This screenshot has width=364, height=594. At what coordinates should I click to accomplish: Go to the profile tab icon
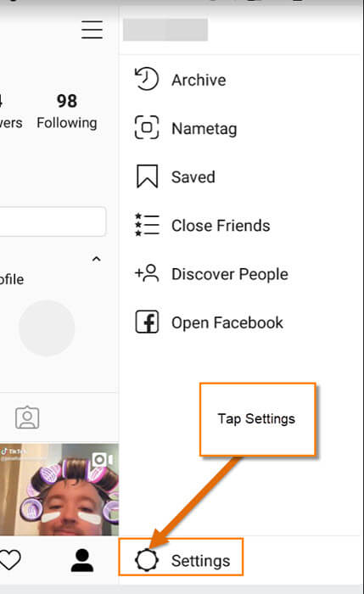pos(82,560)
